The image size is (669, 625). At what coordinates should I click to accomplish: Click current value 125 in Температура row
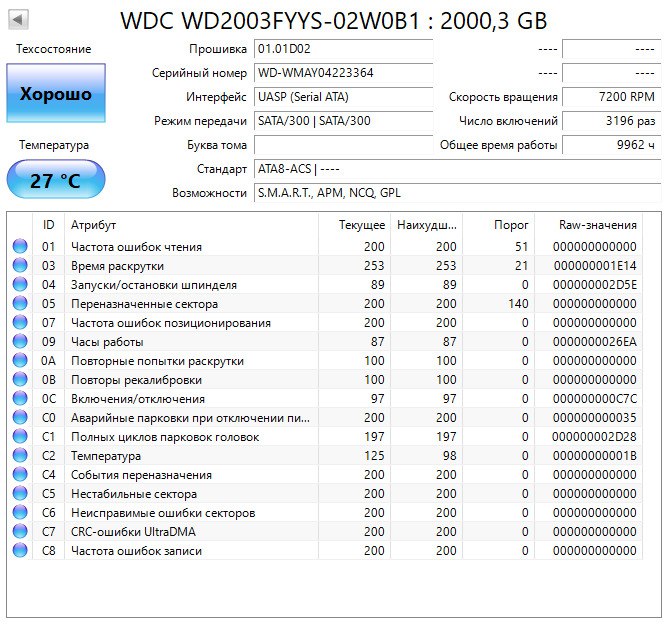pos(374,456)
